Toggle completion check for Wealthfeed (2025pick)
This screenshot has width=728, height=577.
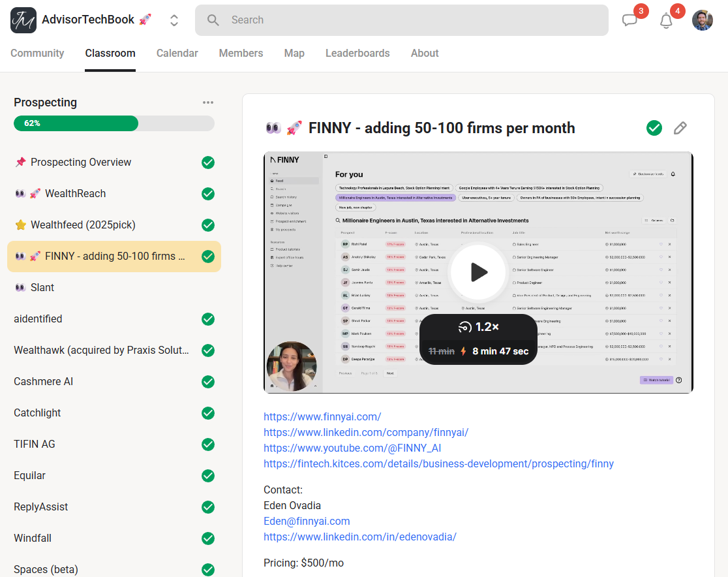(208, 225)
